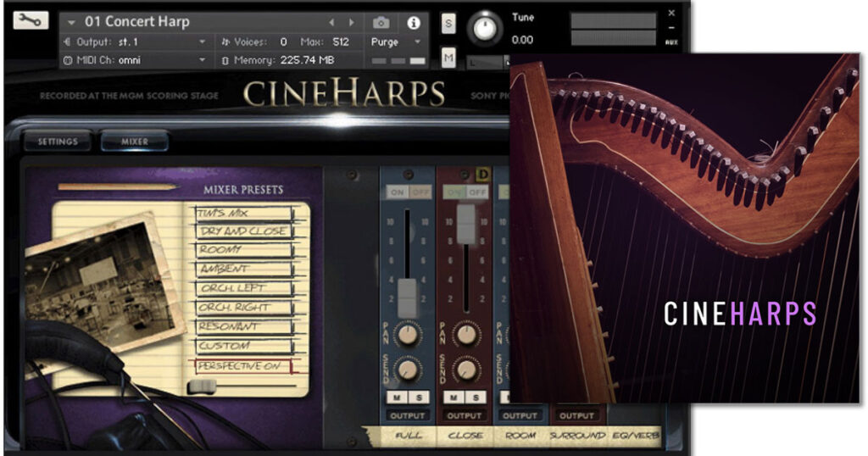Mute the instrument with header M button
The height and width of the screenshot is (456, 868).
click(448, 58)
